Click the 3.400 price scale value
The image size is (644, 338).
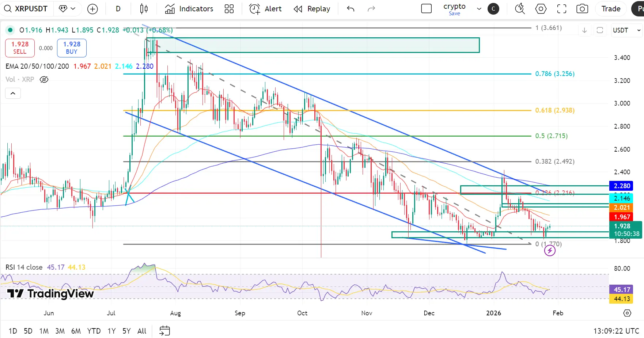pos(622,58)
